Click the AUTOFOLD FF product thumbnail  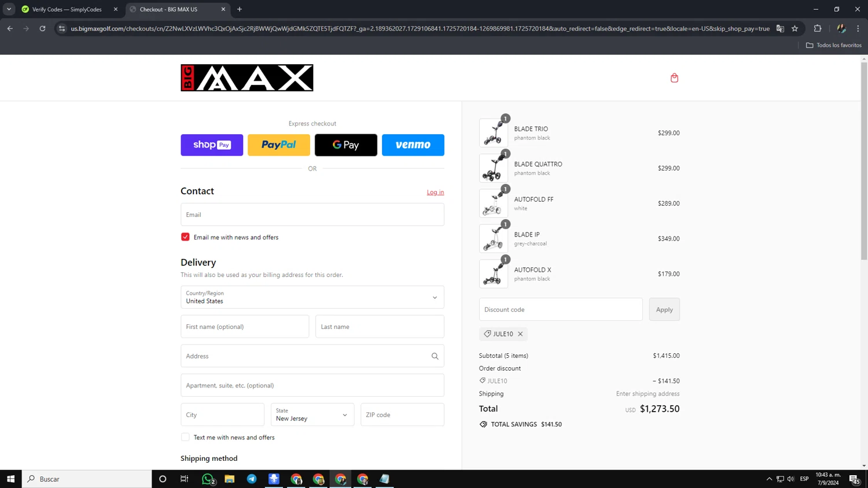(494, 204)
